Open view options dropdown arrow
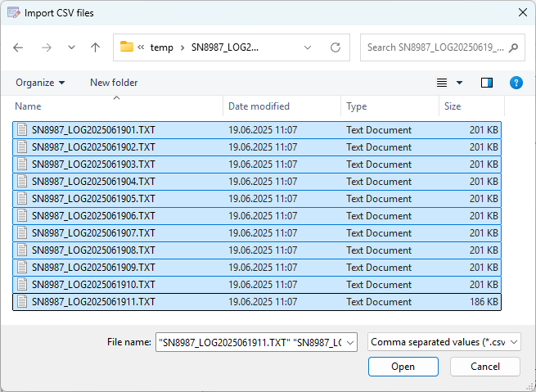 (x=459, y=83)
